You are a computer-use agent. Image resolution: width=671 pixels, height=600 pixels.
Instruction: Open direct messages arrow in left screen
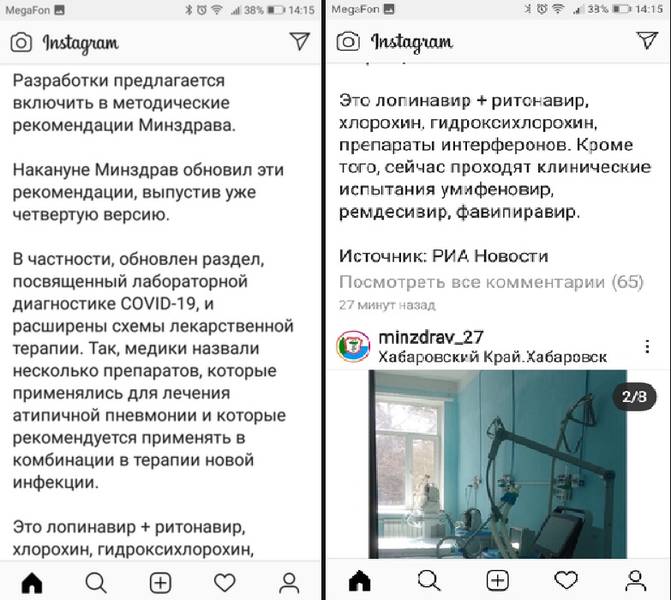click(300, 41)
